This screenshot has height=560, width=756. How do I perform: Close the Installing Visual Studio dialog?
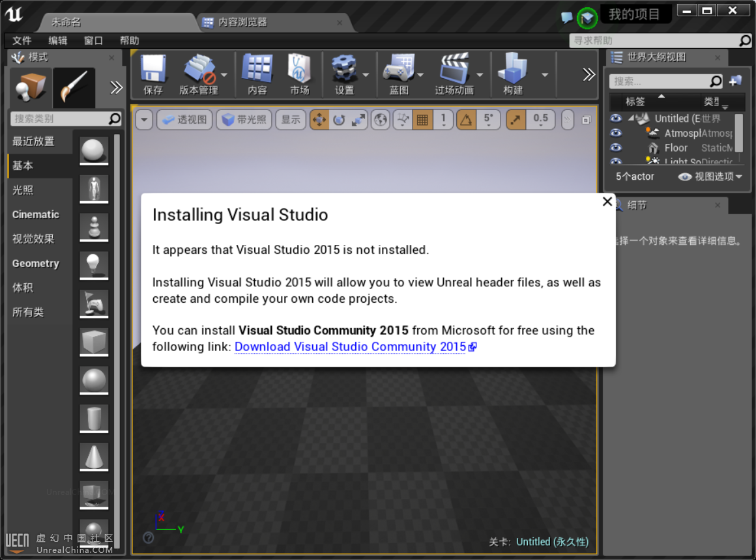tap(607, 201)
